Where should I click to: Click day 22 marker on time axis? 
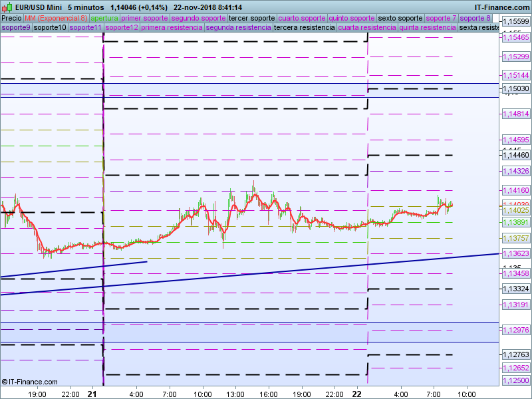pos(356,394)
